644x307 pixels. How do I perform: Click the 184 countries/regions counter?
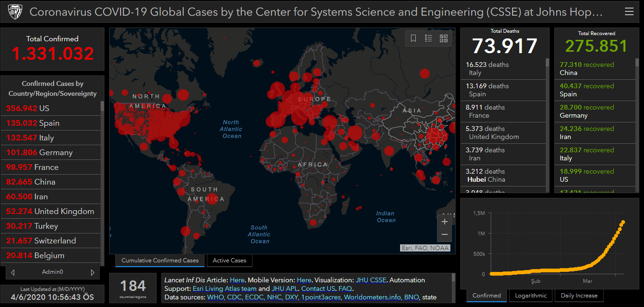point(133,288)
